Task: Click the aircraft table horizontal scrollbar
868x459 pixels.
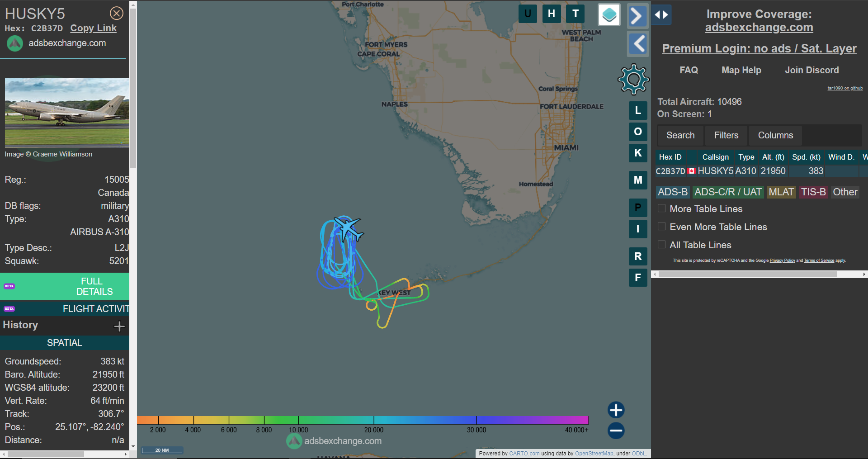Action: (x=747, y=274)
